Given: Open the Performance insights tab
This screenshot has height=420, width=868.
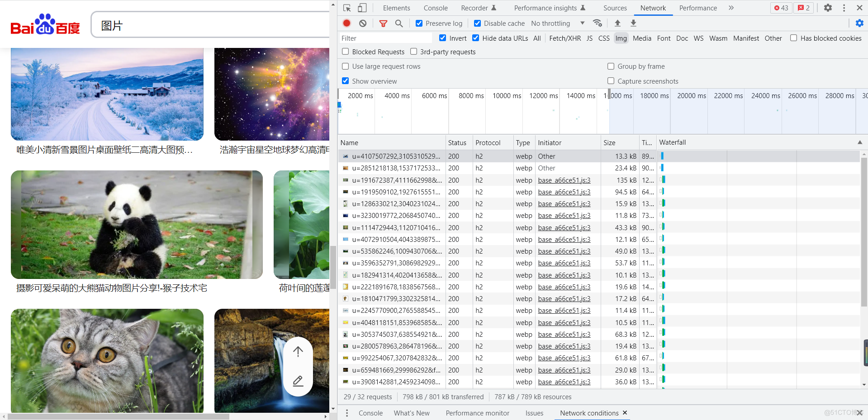Looking at the screenshot, I should 550,8.
